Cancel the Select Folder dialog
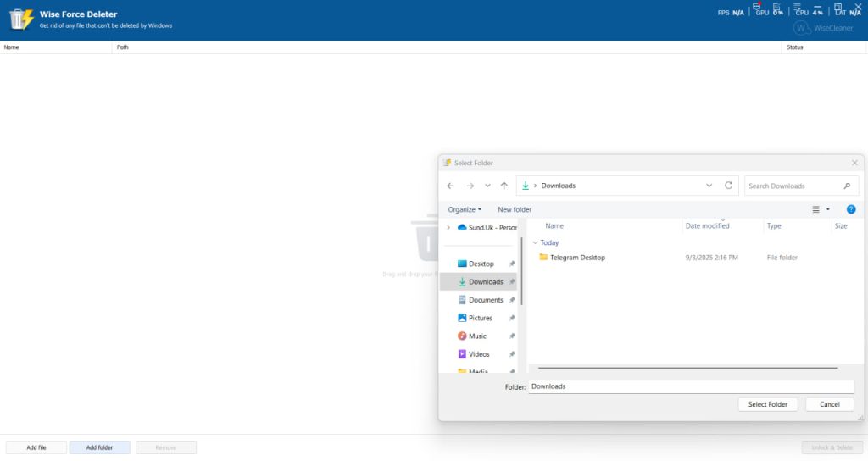 (829, 404)
